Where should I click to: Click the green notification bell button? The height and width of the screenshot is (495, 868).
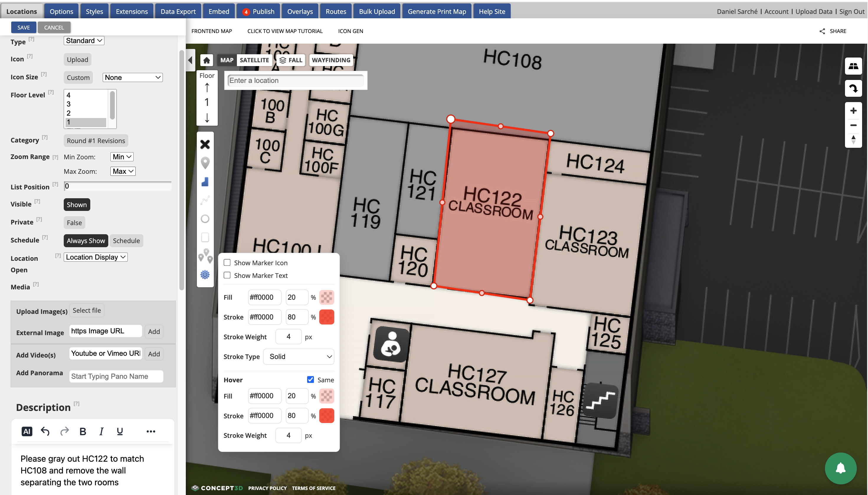coord(841,468)
